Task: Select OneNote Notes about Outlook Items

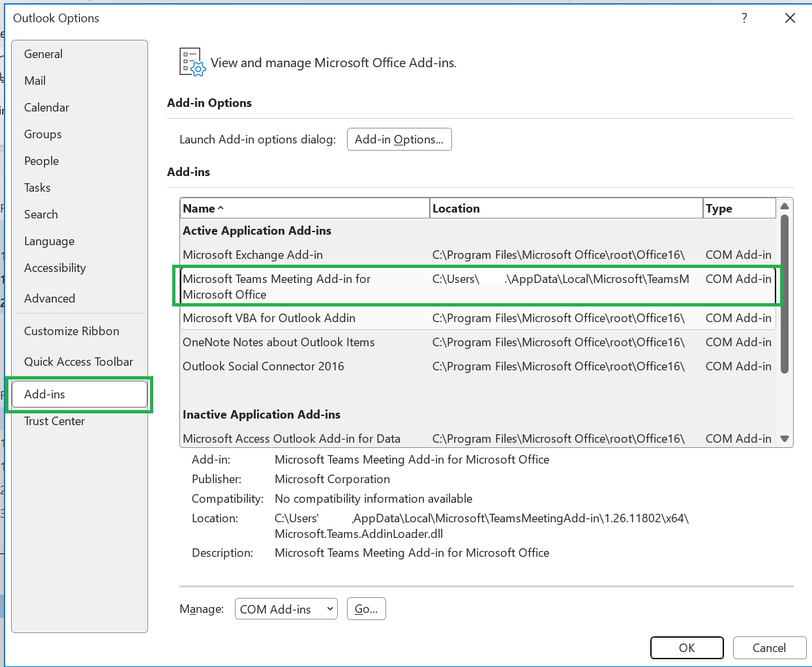Action: point(477,342)
